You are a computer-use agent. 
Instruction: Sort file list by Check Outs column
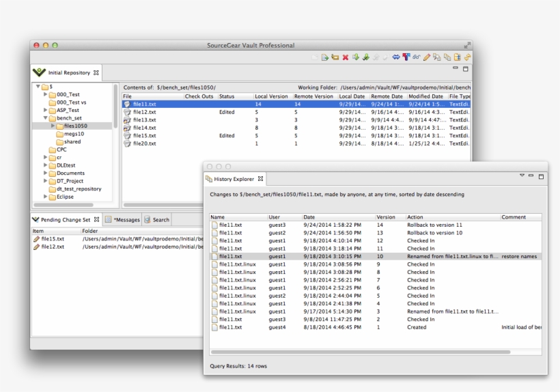pyautogui.click(x=199, y=96)
